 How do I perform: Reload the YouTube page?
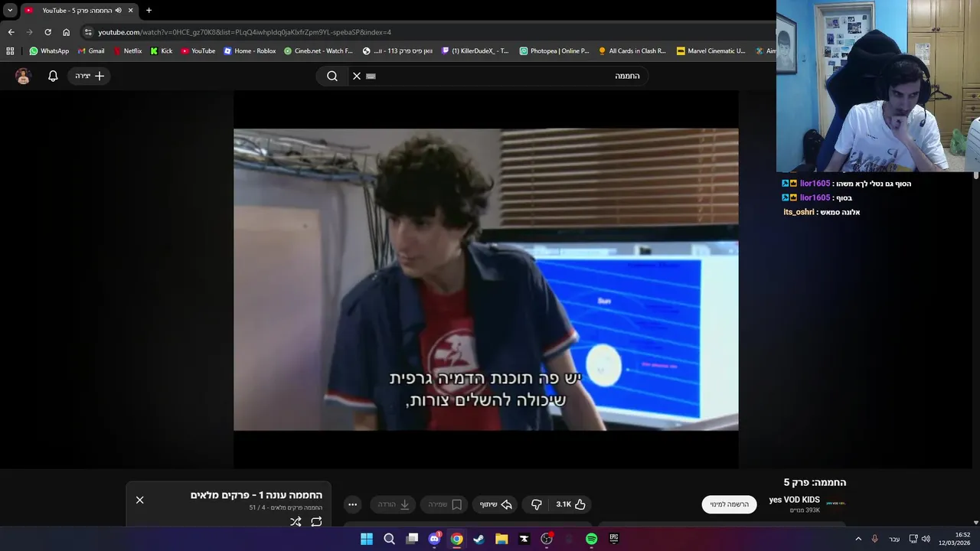(47, 32)
